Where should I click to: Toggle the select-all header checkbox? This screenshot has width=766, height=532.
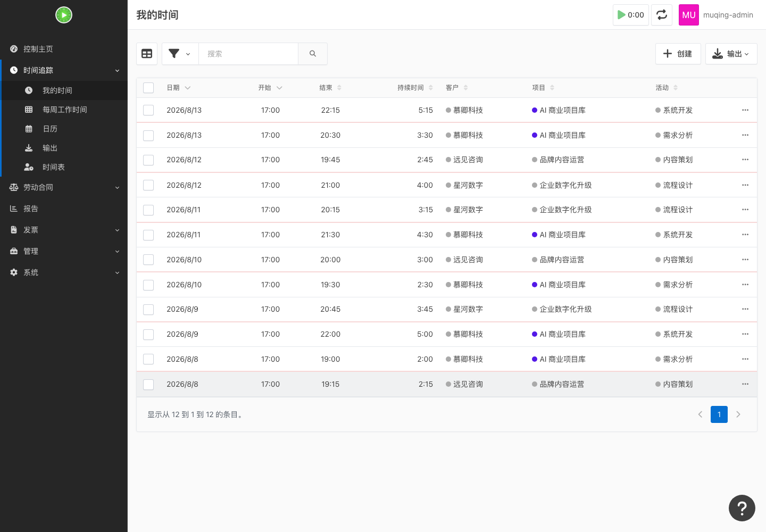[x=148, y=88]
